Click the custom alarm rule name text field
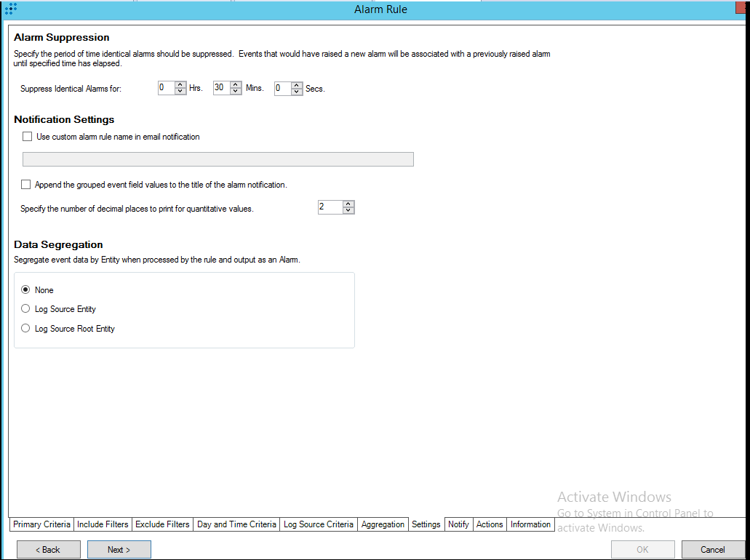This screenshot has width=750, height=560. click(x=218, y=159)
